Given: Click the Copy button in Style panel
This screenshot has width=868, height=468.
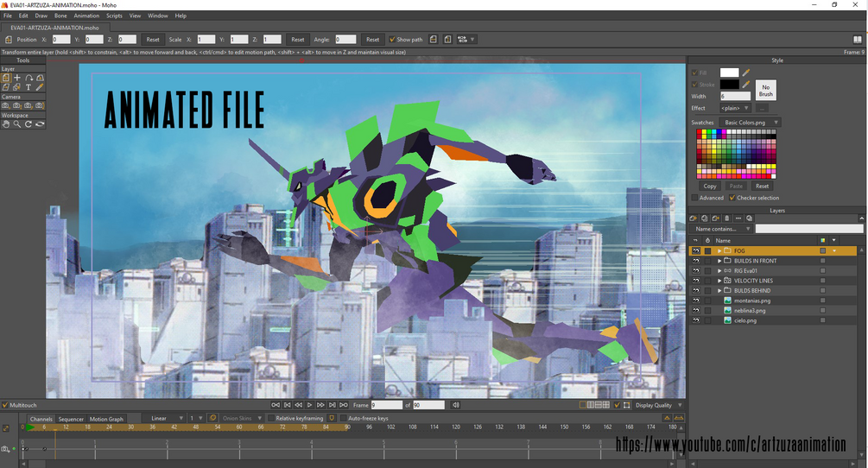Looking at the screenshot, I should coord(710,186).
